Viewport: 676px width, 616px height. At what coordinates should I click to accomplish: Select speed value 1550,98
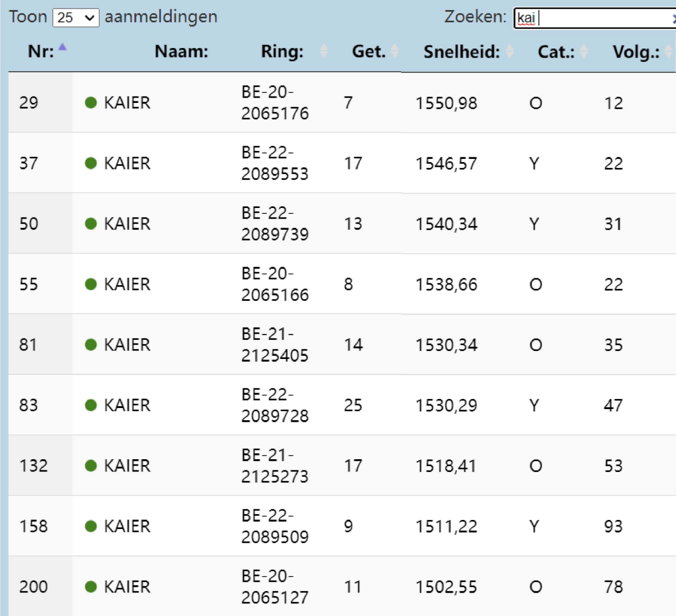pos(446,103)
